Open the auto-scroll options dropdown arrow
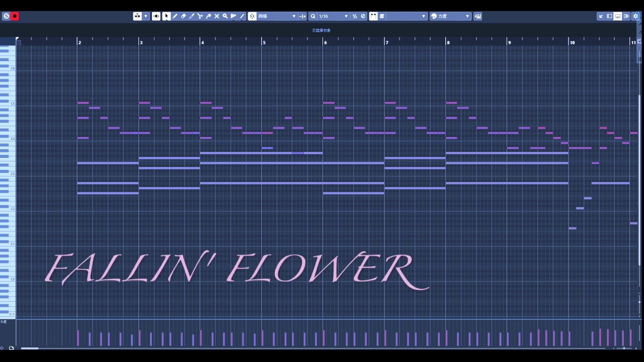644x362 pixels. [146, 16]
